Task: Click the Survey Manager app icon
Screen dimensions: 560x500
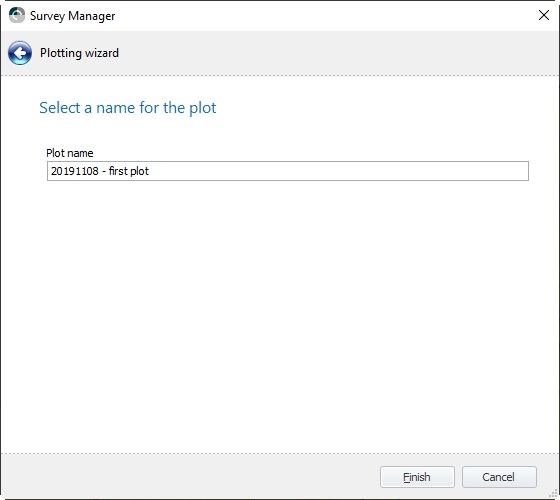Action: click(16, 15)
